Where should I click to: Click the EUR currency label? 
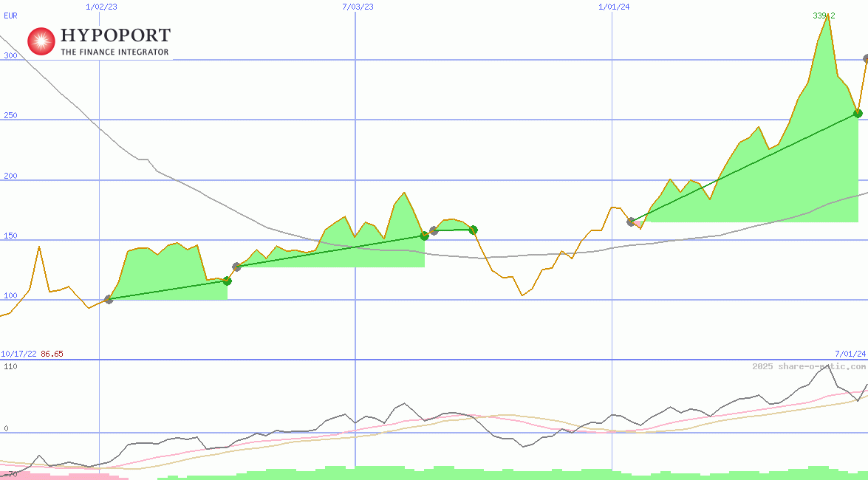10,15
